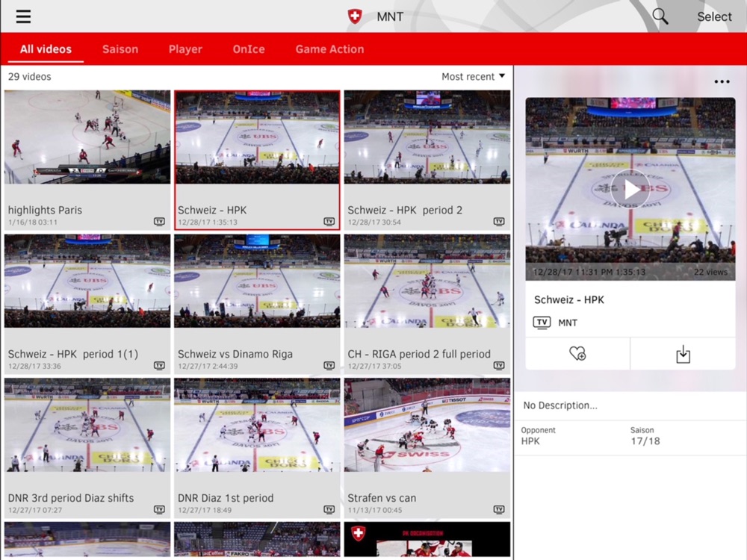Screen dimensions: 747x560
Task: Open the hamburger navigation menu
Action: [23, 16]
